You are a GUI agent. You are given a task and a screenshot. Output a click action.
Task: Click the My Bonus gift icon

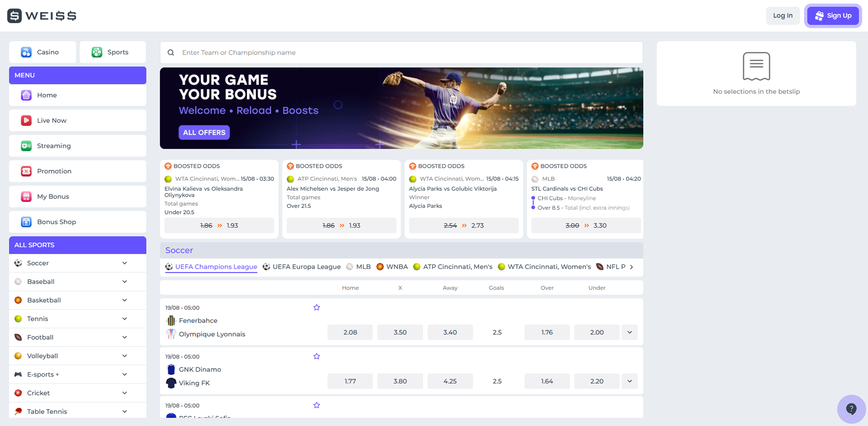26,197
